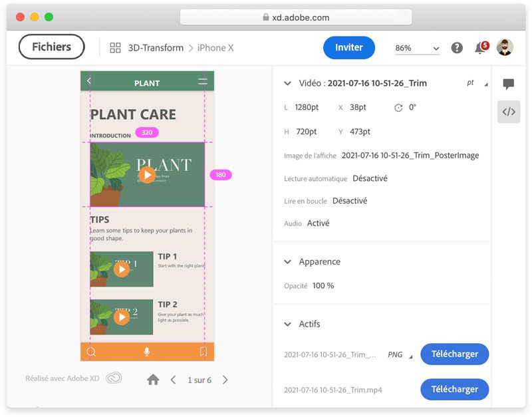Play the TIP 2 video
The image size is (532, 417).
pyautogui.click(x=122, y=317)
